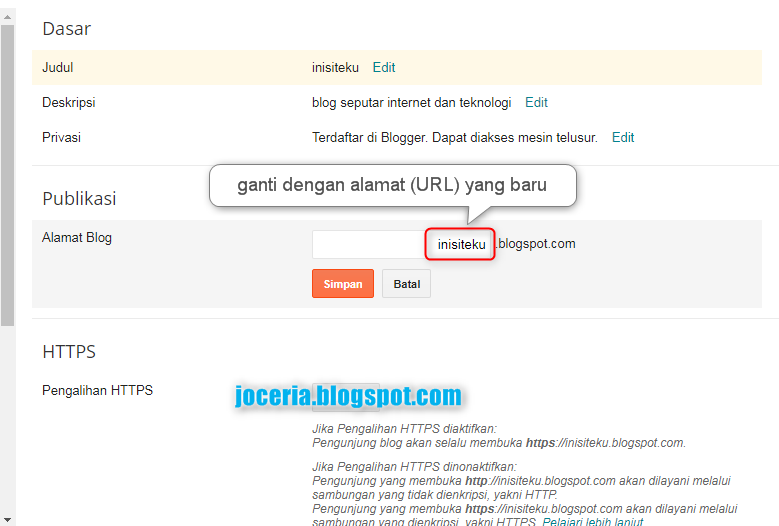
Task: Save the blog address with Simpan
Action: 343,284
